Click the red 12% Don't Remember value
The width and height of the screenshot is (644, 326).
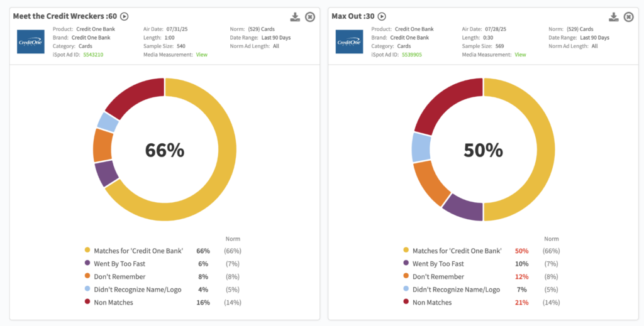(521, 276)
